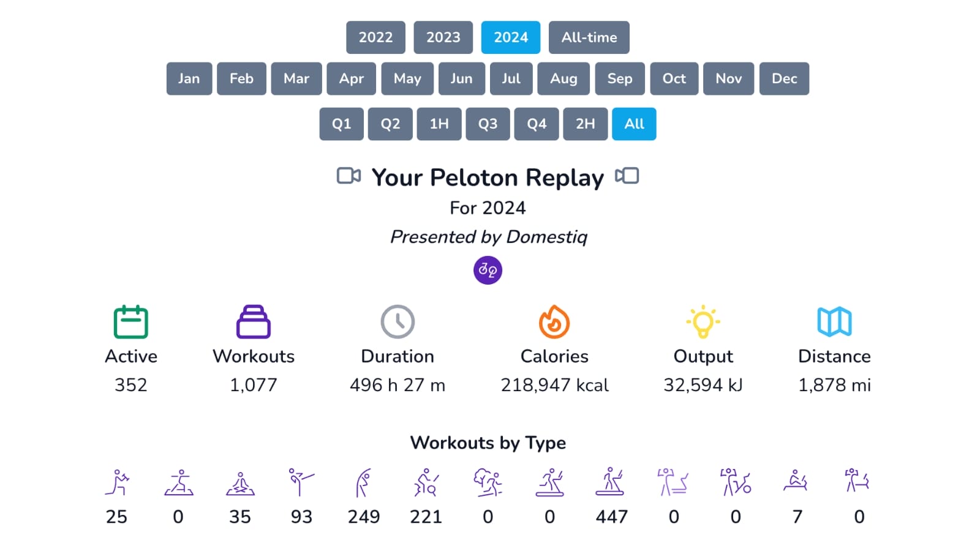980x551 pixels.
Task: Click the orange Calories flame icon
Action: tap(554, 321)
